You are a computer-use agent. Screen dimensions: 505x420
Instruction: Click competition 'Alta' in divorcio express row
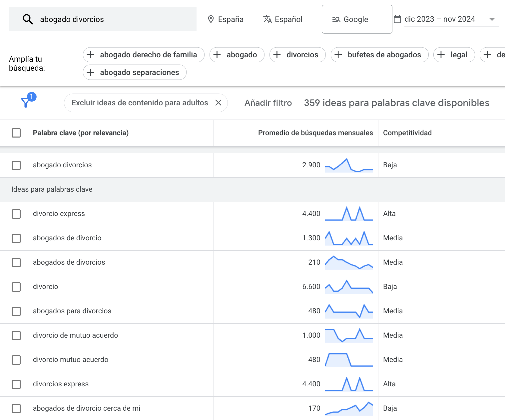pyautogui.click(x=389, y=214)
